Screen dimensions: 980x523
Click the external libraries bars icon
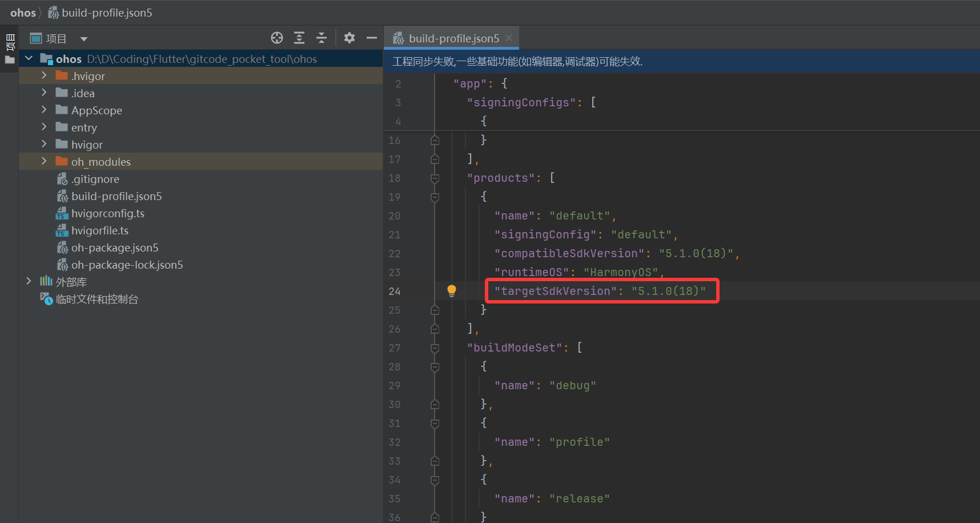pyautogui.click(x=46, y=281)
